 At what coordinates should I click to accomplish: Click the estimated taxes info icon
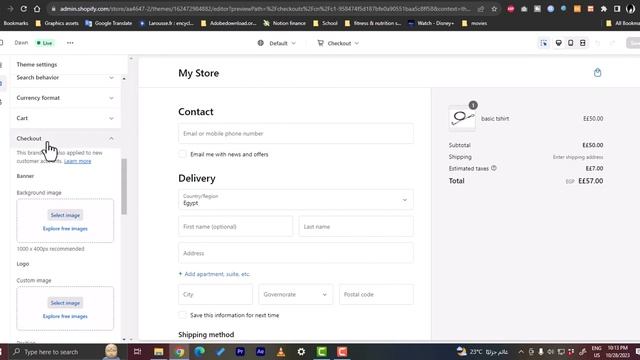(x=493, y=168)
